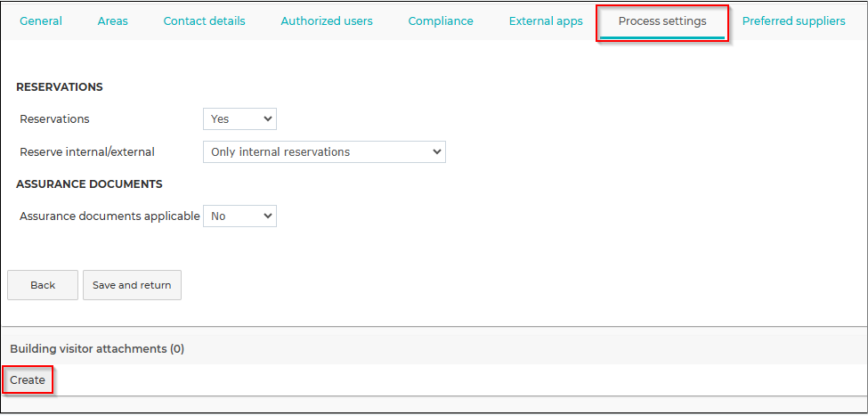The image size is (868, 416).
Task: Click the Process settings tab
Action: tap(662, 21)
